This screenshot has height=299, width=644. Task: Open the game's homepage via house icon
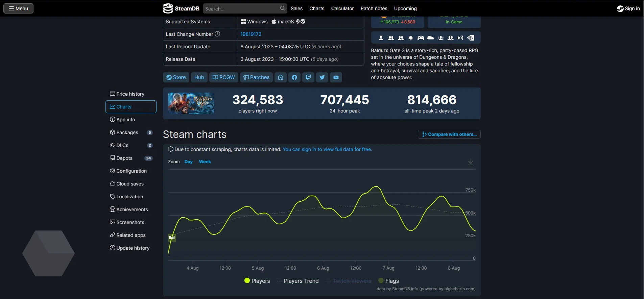(281, 77)
